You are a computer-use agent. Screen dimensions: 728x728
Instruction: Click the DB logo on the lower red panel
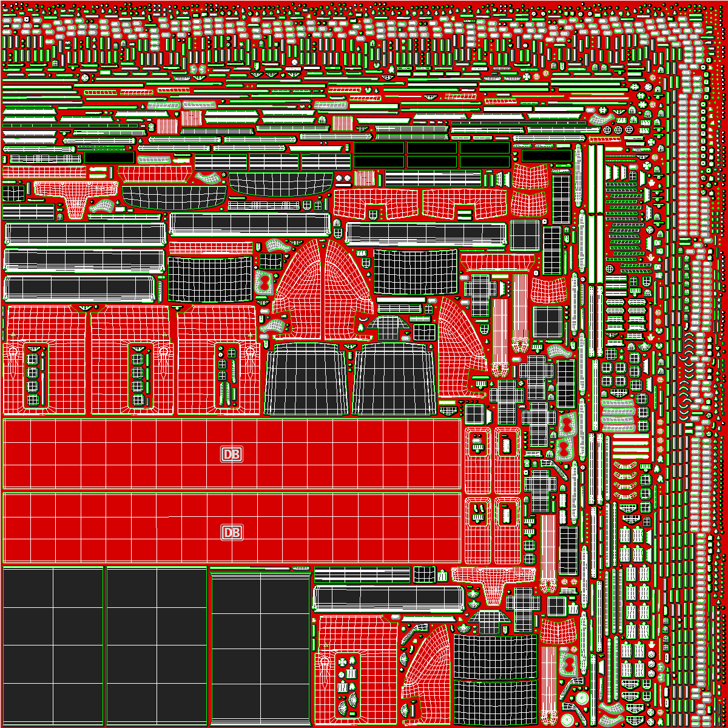click(x=232, y=533)
